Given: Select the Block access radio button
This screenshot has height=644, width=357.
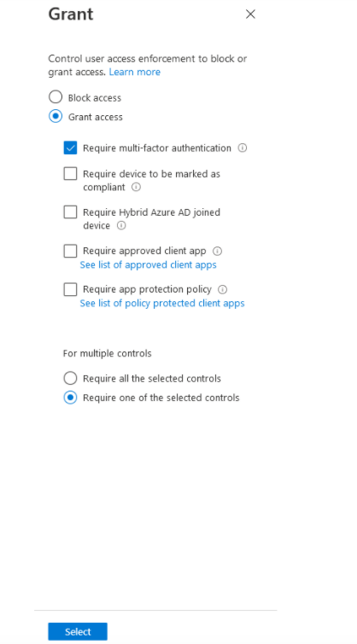Looking at the screenshot, I should coord(56,97).
